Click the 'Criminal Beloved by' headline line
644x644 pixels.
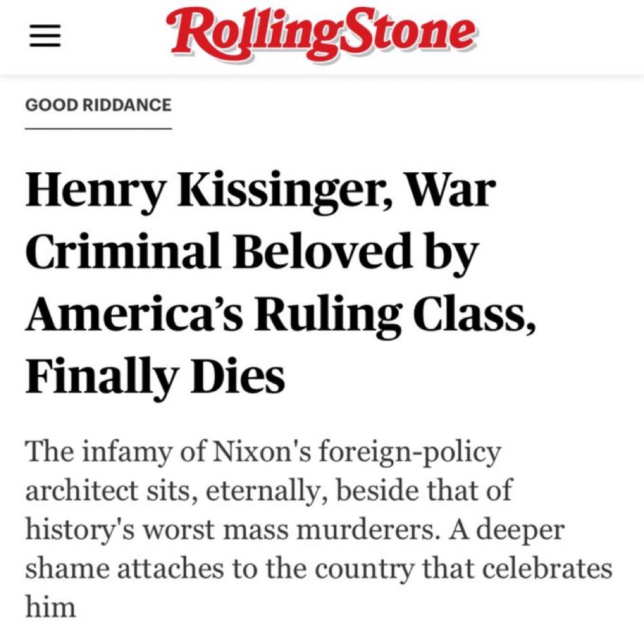coord(252,253)
